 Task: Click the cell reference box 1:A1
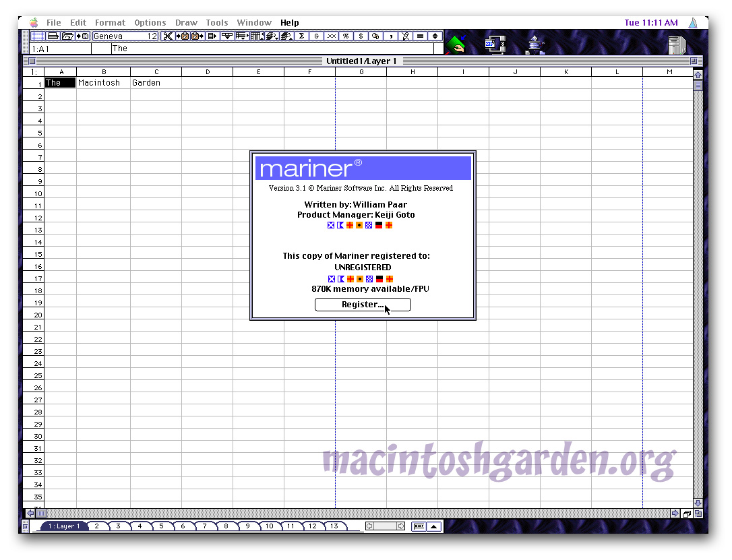pos(61,49)
